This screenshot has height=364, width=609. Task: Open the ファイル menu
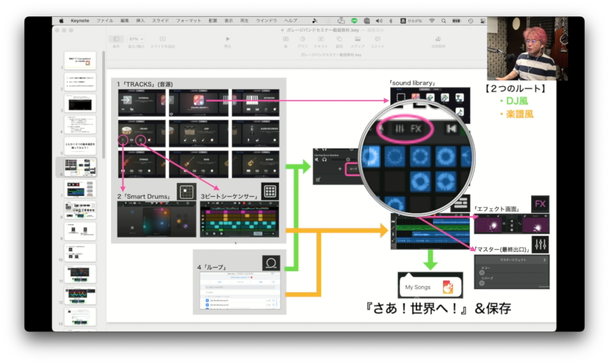pos(105,21)
